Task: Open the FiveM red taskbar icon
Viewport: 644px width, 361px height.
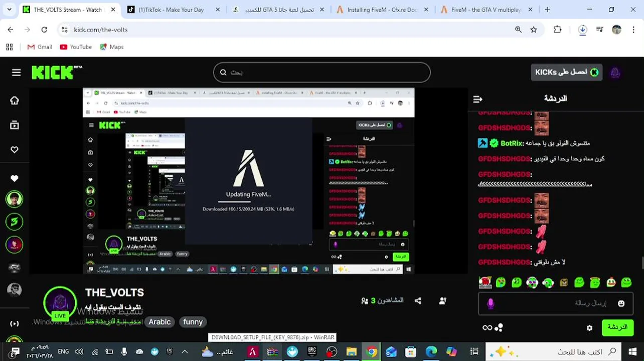Action: click(252, 352)
